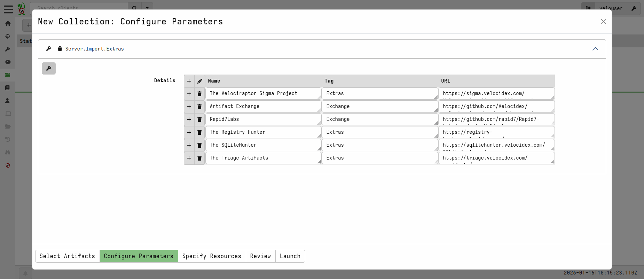Image resolution: width=644 pixels, height=279 pixels.
Task: Open the notebook icon in the sidebar
Action: (8, 88)
